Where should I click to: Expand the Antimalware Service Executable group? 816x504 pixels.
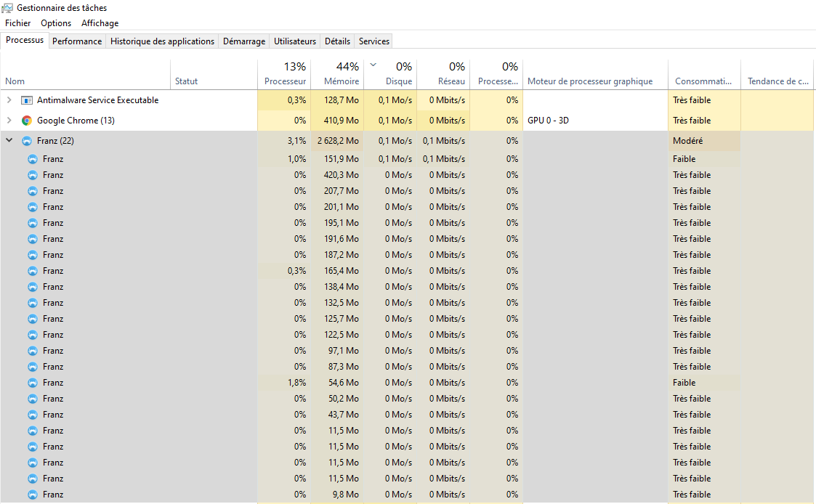tap(9, 100)
